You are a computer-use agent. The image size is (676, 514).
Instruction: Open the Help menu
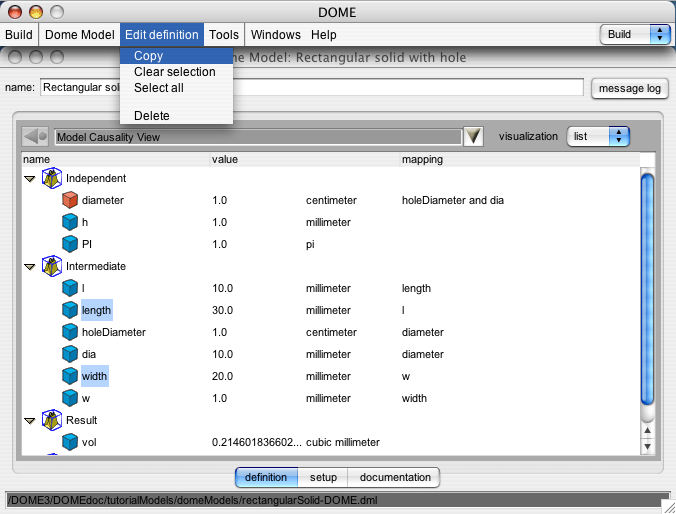324,34
